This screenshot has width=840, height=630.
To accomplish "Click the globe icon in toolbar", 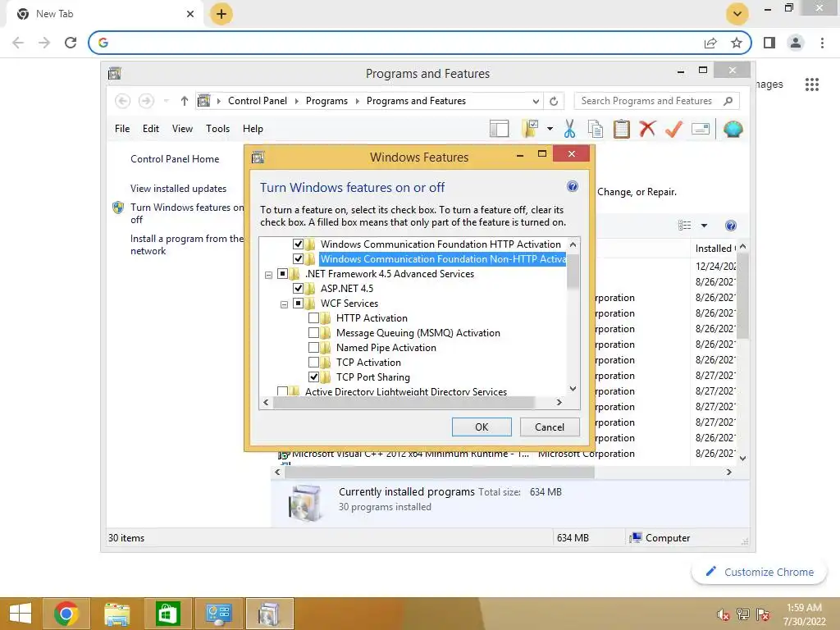I will tap(733, 129).
